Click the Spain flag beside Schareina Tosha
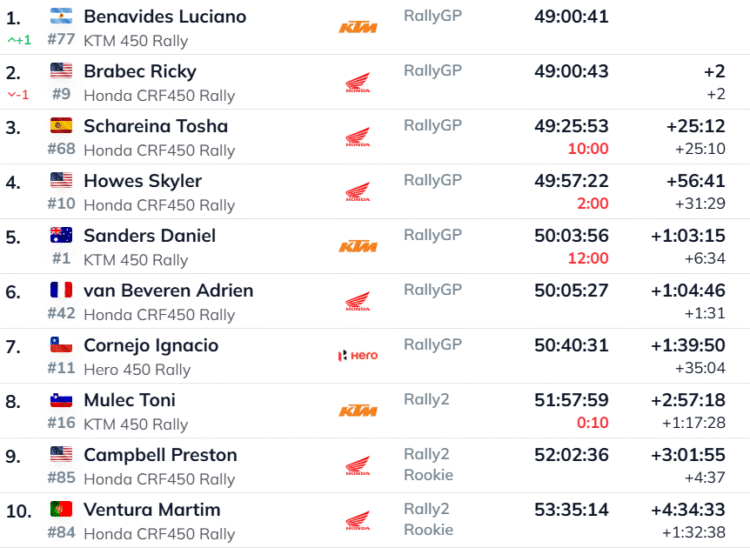Image resolution: width=750 pixels, height=548 pixels. (61, 126)
